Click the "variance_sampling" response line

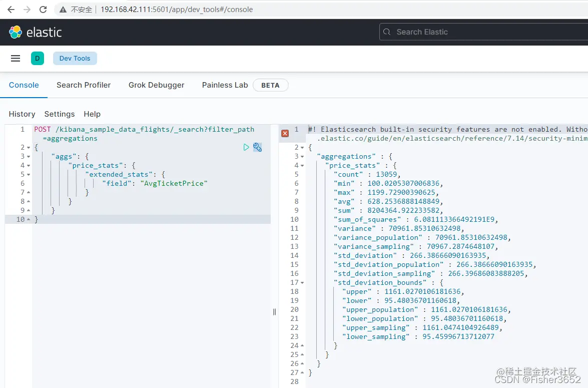coord(416,246)
